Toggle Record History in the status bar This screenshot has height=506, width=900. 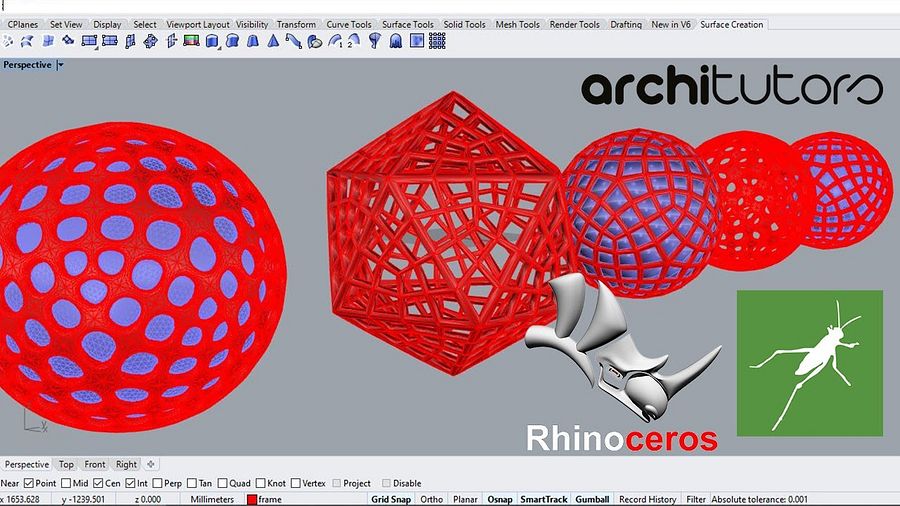point(647,499)
